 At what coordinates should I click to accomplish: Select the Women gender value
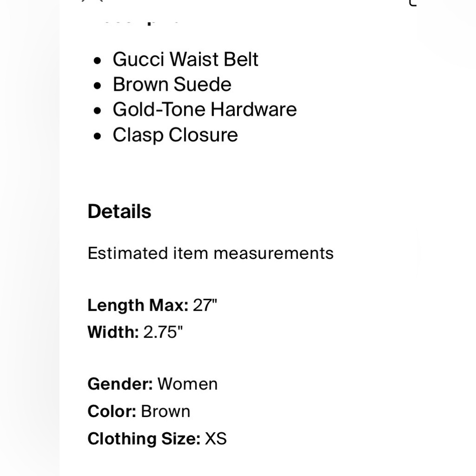coord(188,384)
